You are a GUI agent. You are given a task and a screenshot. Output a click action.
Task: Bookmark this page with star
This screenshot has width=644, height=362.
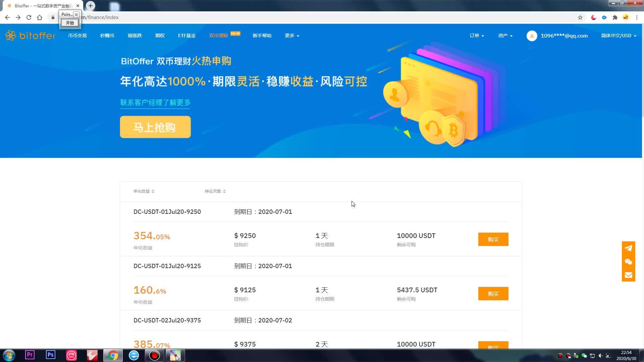click(580, 17)
